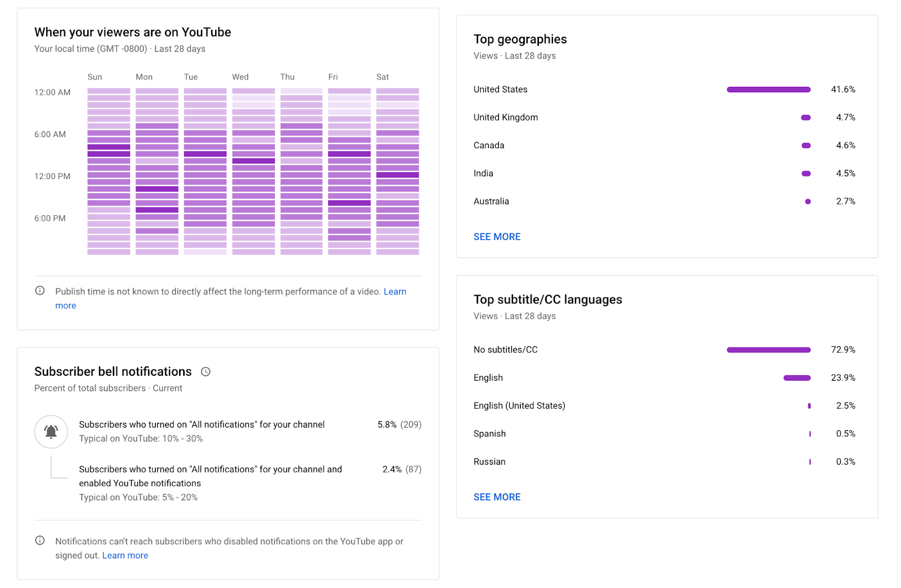Screen dimensions: 901x588
Task: Open SEE MORE under Top subtitle/CC languages
Action: click(497, 497)
